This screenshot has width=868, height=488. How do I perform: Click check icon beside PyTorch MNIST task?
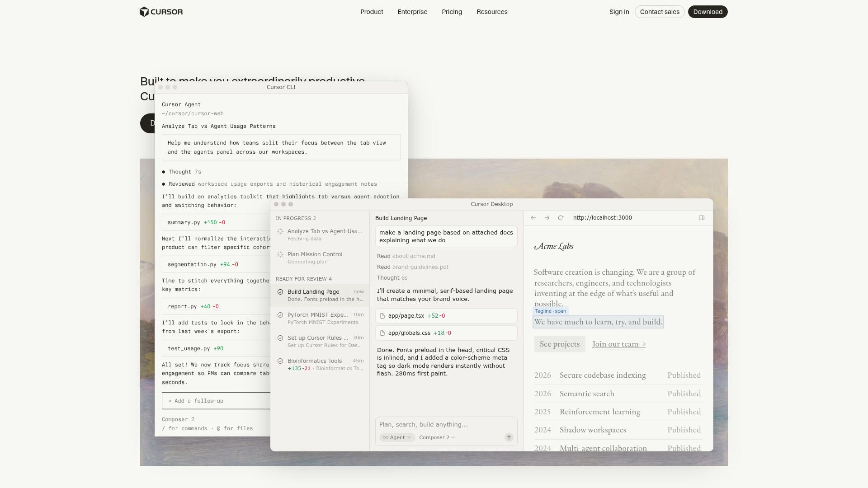[x=280, y=315]
